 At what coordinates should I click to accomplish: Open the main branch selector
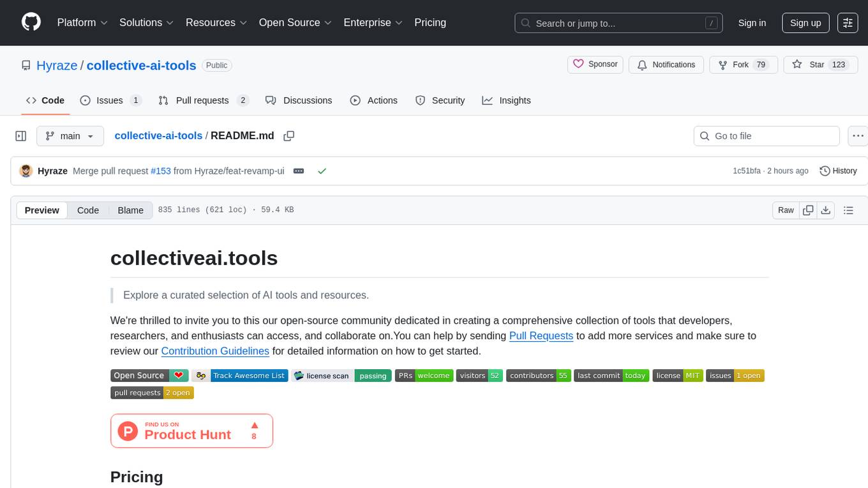point(70,136)
